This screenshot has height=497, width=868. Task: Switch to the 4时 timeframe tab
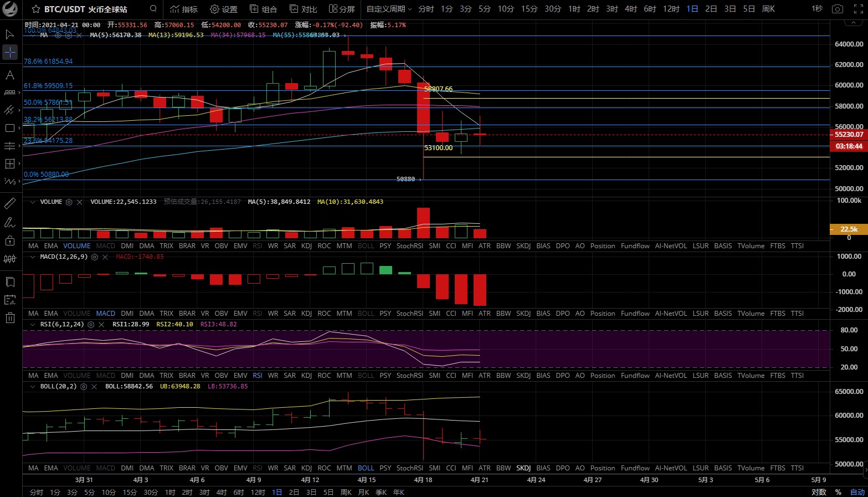631,9
